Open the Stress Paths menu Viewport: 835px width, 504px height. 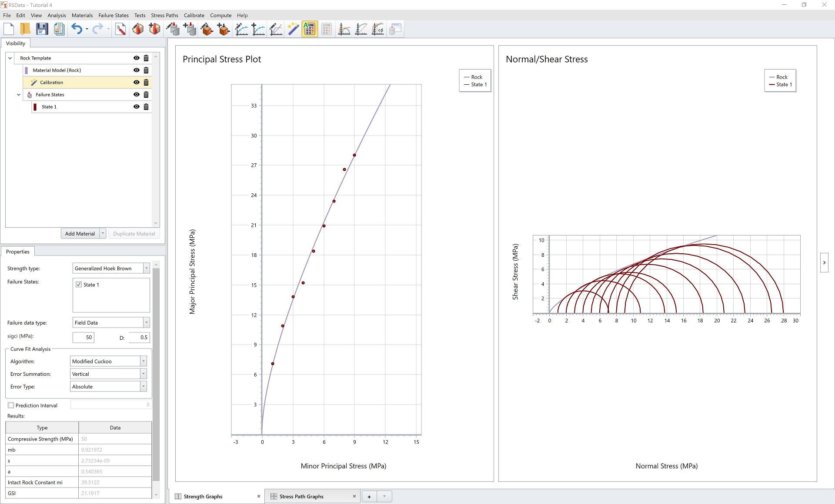pyautogui.click(x=164, y=15)
